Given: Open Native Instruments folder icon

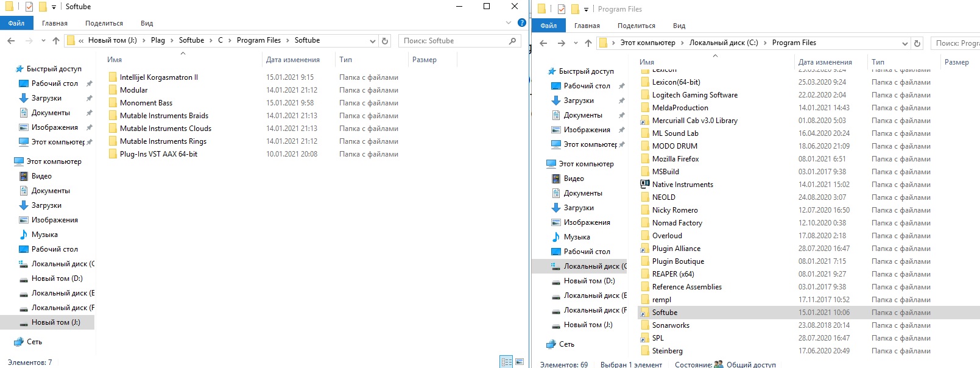Looking at the screenshot, I should point(645,185).
